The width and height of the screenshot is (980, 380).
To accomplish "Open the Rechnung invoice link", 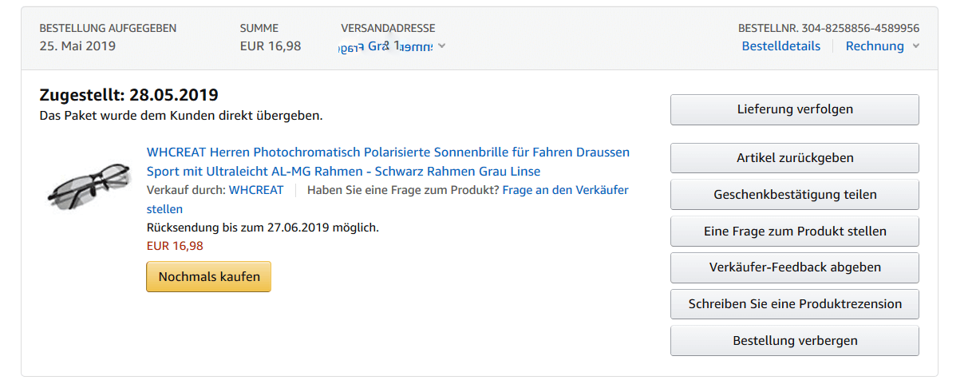I will click(875, 46).
